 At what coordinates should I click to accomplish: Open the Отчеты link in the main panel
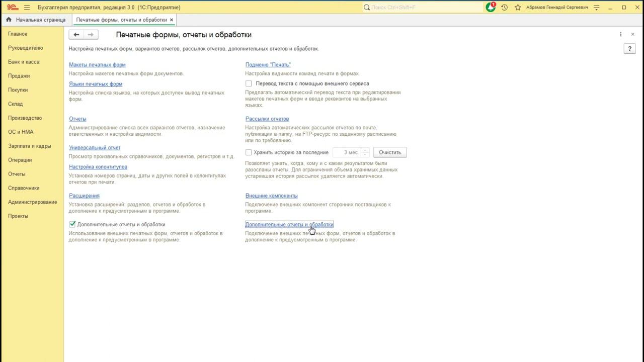77,119
